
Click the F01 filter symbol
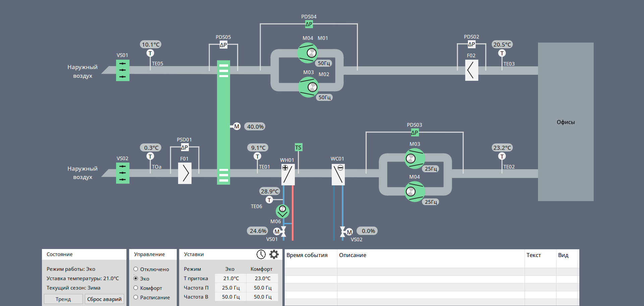[185, 173]
